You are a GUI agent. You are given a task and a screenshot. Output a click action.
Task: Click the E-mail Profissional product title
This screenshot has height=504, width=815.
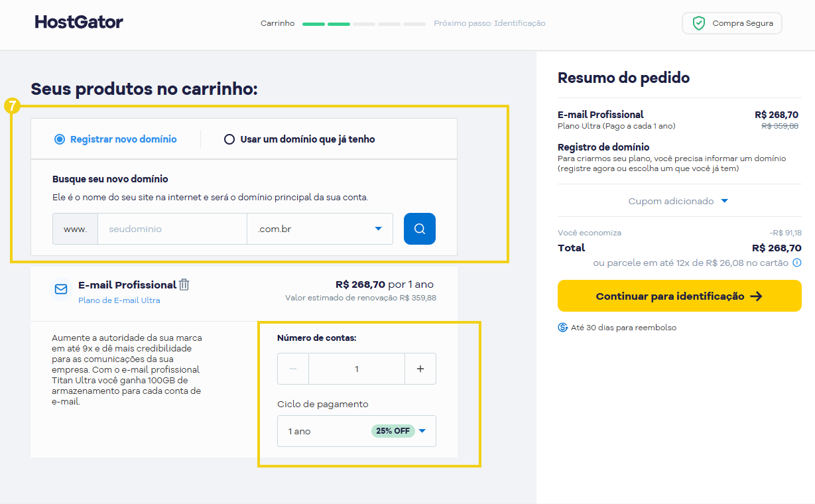127,284
